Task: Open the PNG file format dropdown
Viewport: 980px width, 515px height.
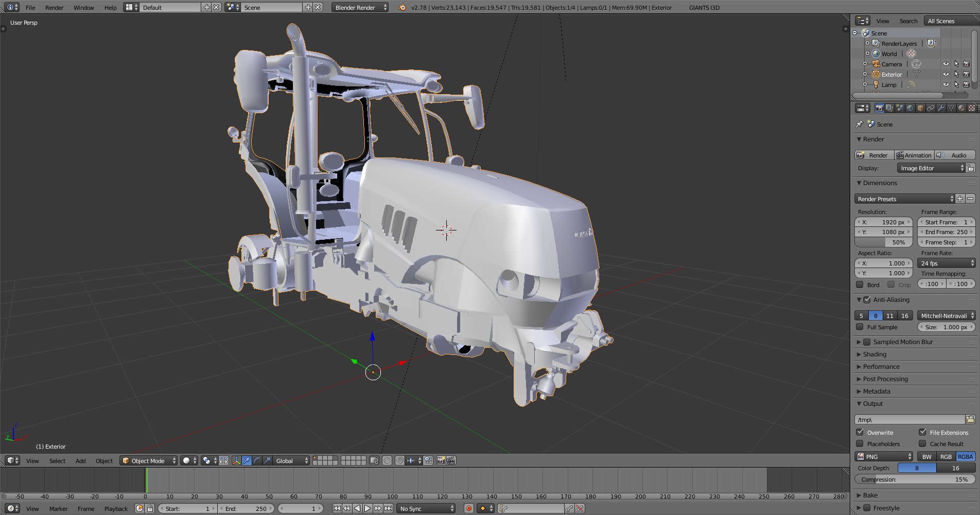Action: (x=883, y=456)
